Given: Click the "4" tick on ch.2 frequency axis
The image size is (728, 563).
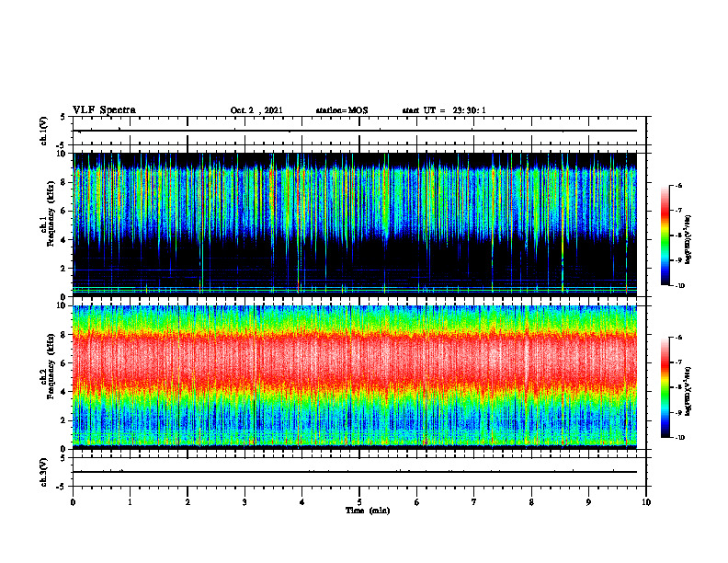Looking at the screenshot, I should 64,392.
